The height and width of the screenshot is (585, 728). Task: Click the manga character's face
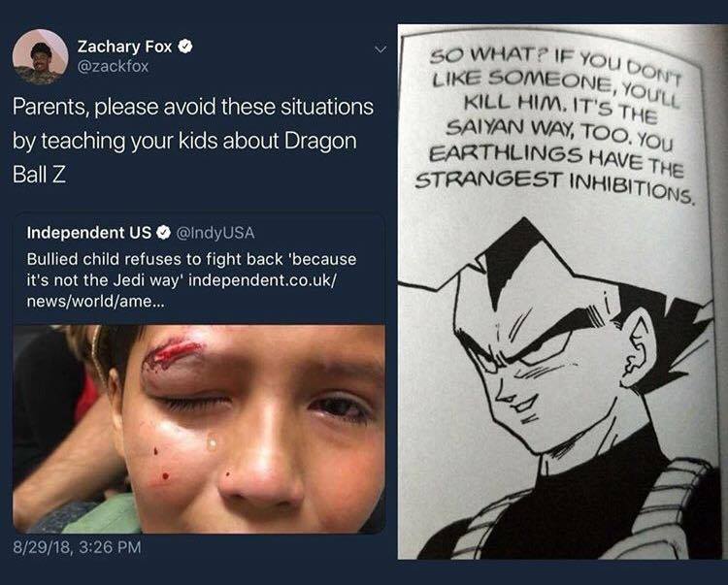547,372
